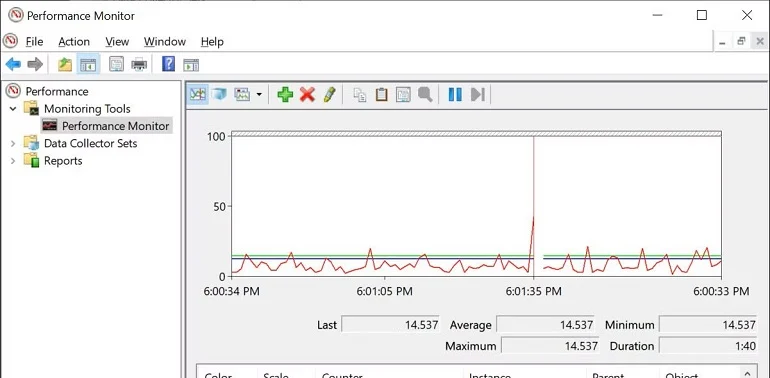The image size is (770, 378).
Task: Click the Paste Counter List clipboard icon
Action: coord(382,94)
